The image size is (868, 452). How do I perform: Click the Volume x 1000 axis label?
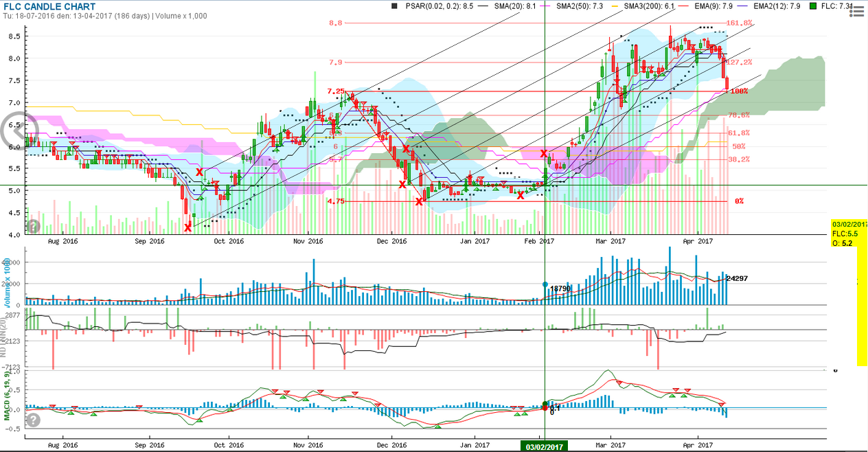click(x=8, y=283)
